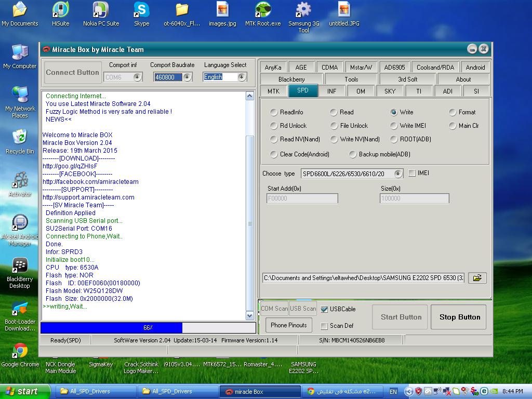Open SAMSUNG E2202 SP... desktop item
The width and height of the screenshot is (532, 399).
point(303,367)
